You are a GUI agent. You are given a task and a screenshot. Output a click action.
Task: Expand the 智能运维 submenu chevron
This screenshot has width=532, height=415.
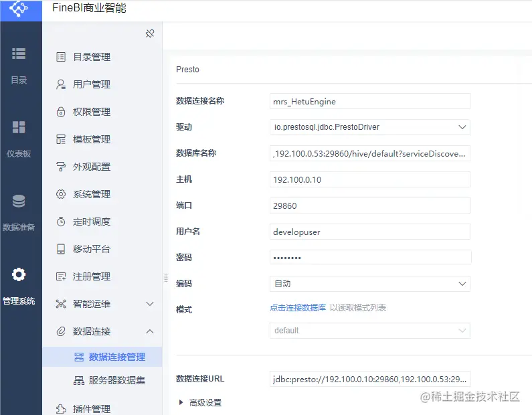(150, 304)
